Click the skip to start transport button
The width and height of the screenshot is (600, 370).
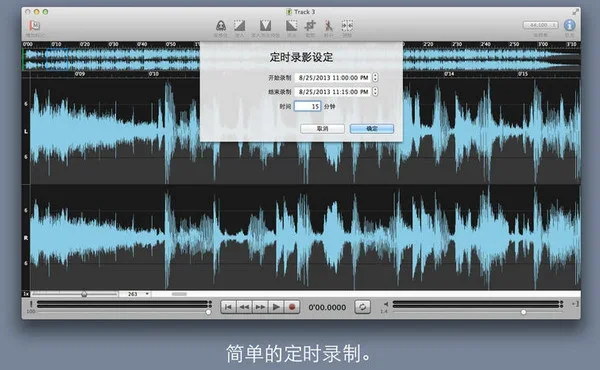coord(228,307)
